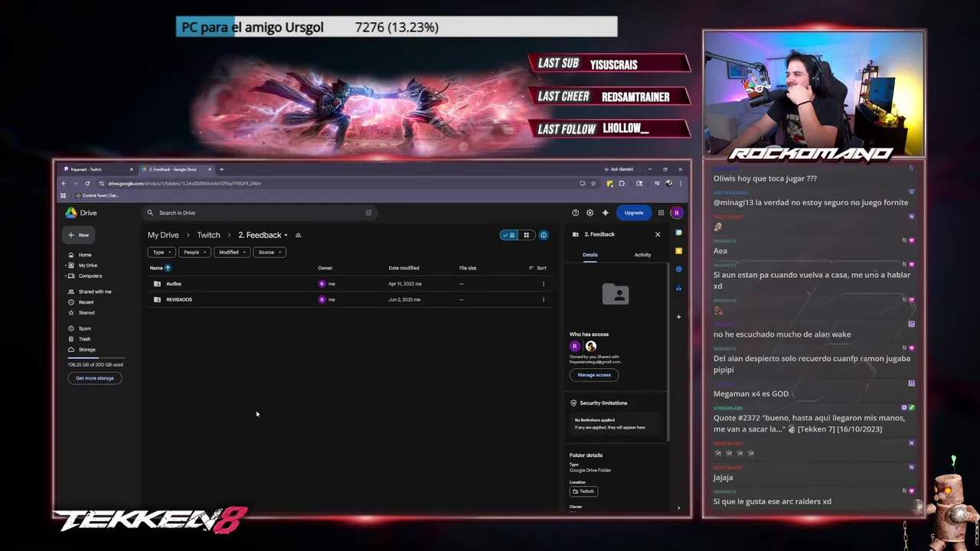Open the Modified filter dropdown
Image resolution: width=980 pixels, height=551 pixels.
tap(232, 253)
